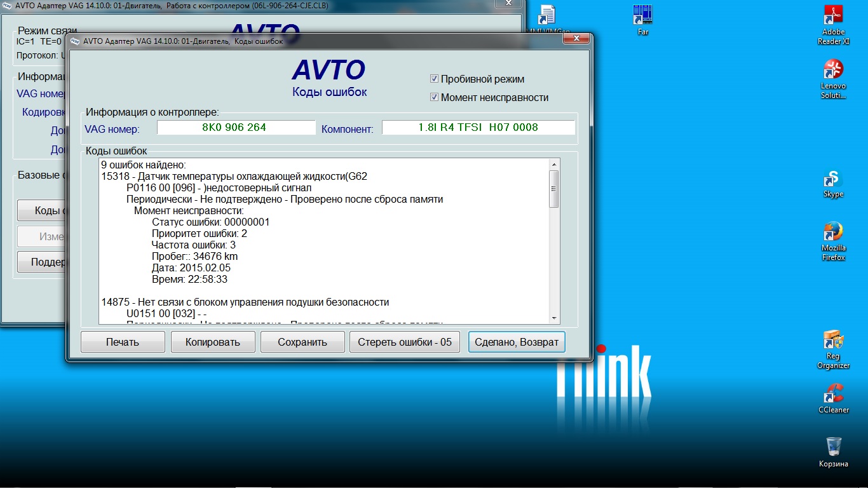Screen dimensions: 868x488
Task: Close the Коды ошибок dialog window
Action: pyautogui.click(x=576, y=39)
